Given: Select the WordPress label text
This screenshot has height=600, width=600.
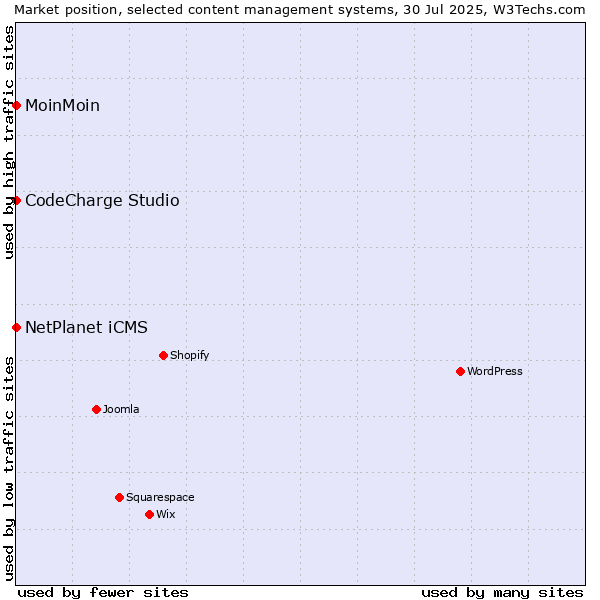Looking at the screenshot, I should (x=494, y=372).
